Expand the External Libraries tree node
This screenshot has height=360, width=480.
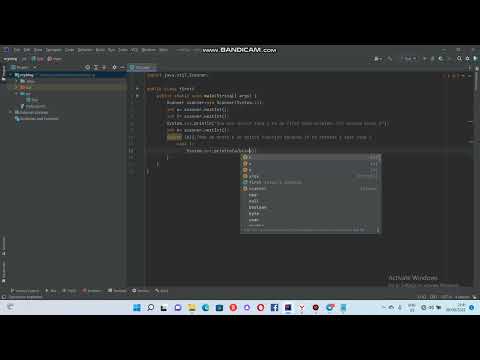[11, 113]
